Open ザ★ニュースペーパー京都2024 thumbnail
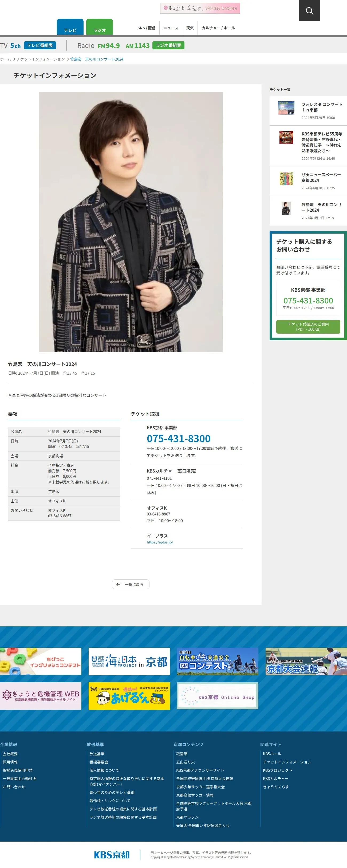 (286, 178)
